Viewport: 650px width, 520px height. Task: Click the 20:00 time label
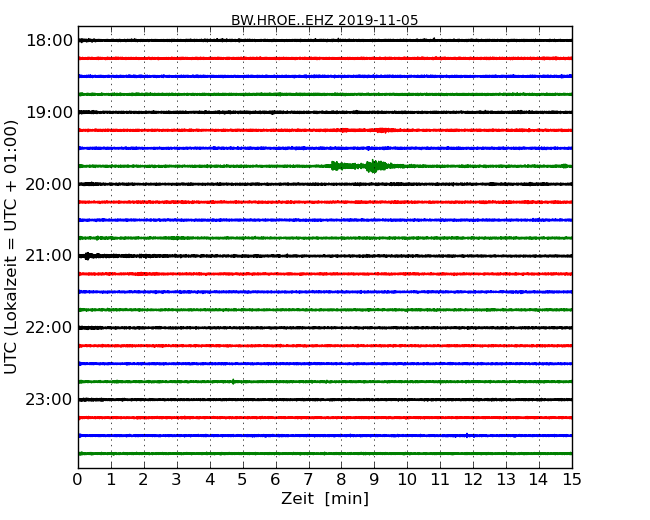(x=49, y=184)
